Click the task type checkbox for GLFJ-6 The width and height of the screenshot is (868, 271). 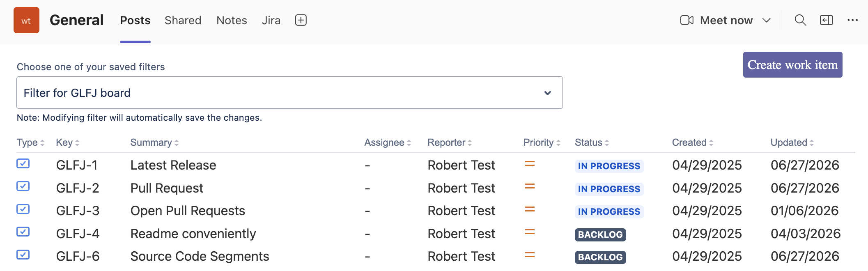tap(23, 255)
